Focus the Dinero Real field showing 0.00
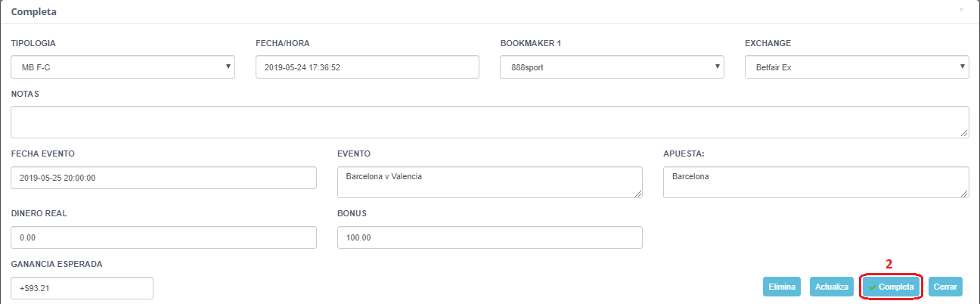Screen dimensions: 980x304 [x=163, y=237]
